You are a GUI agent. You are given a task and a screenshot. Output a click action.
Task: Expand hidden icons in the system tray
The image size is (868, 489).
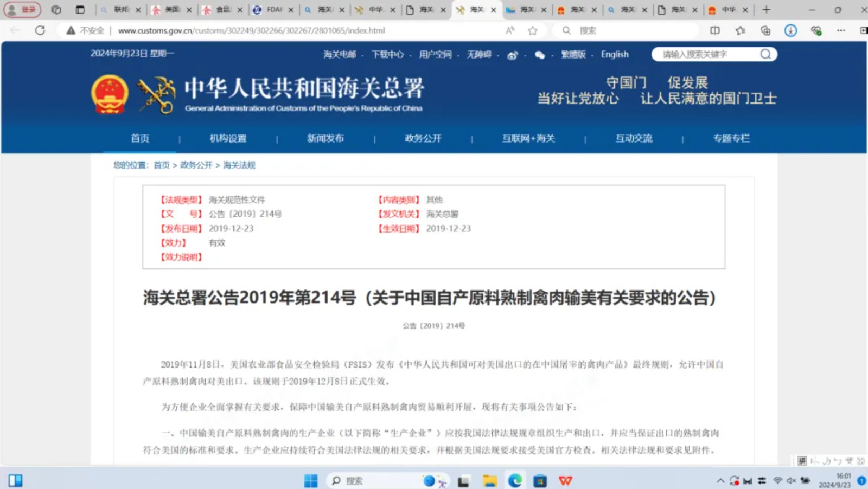coord(720,480)
